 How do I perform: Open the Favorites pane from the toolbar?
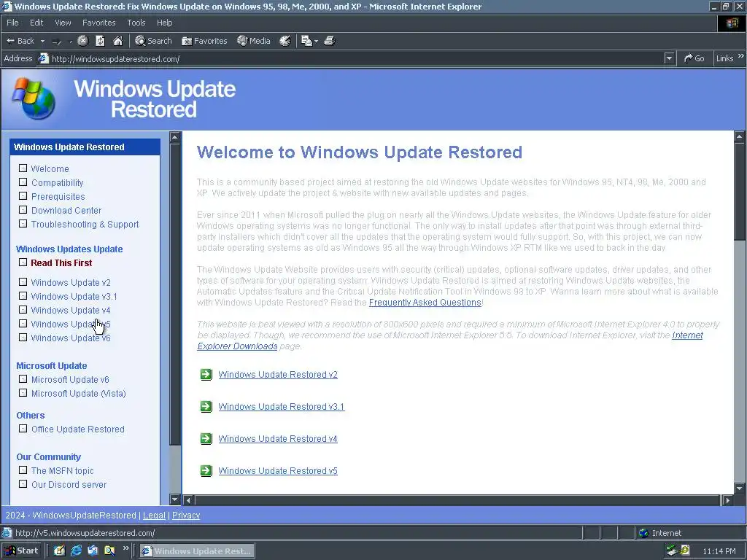tap(204, 41)
